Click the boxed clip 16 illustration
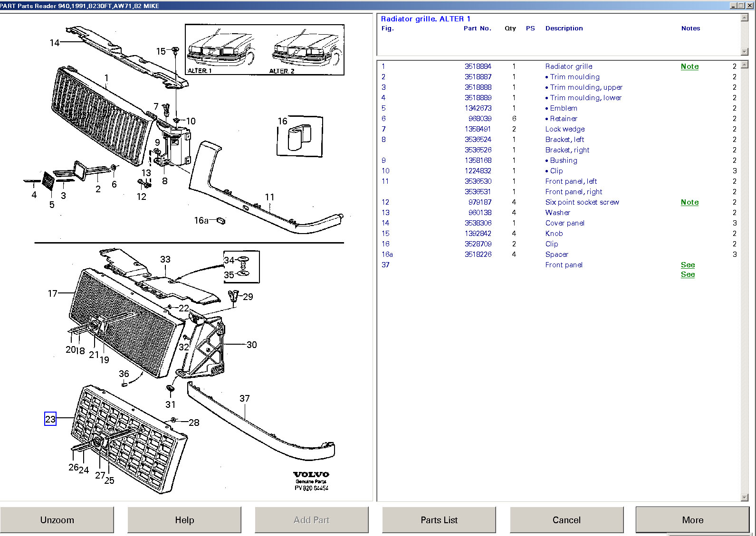Viewport: 756px width, 536px height. pos(300,136)
